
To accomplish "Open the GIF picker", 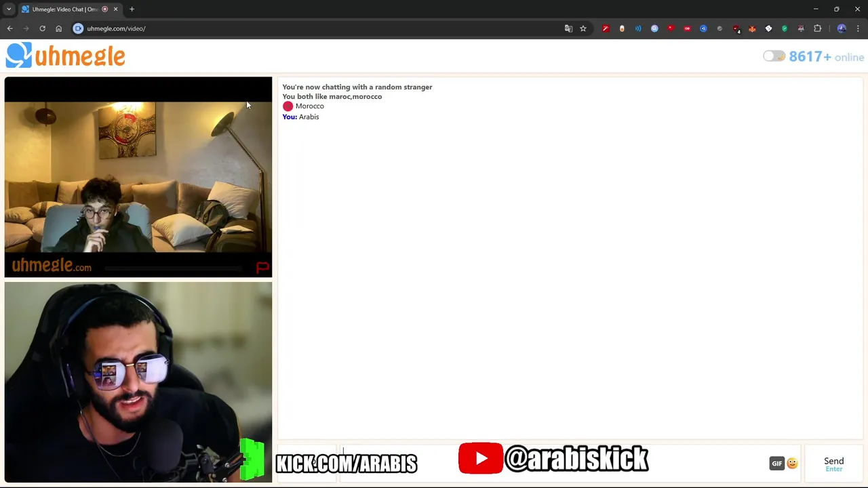I will [x=776, y=464].
